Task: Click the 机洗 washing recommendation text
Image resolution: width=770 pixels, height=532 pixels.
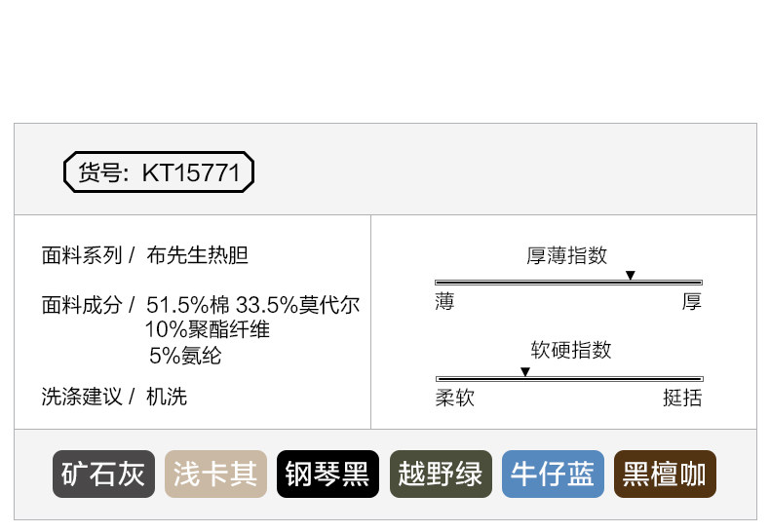Action: pos(167,397)
